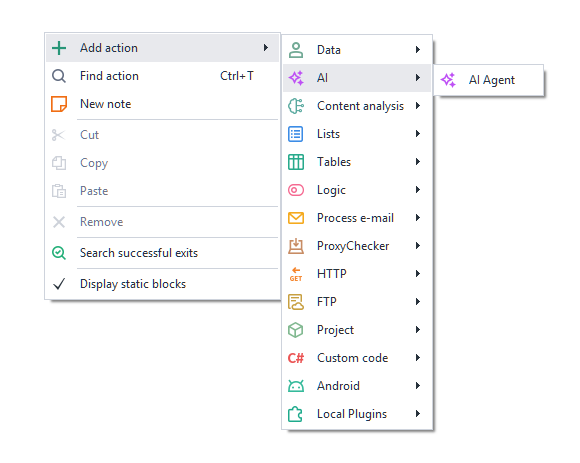
Task: Click the Process e-mail envelope icon
Action: pyautogui.click(x=296, y=218)
